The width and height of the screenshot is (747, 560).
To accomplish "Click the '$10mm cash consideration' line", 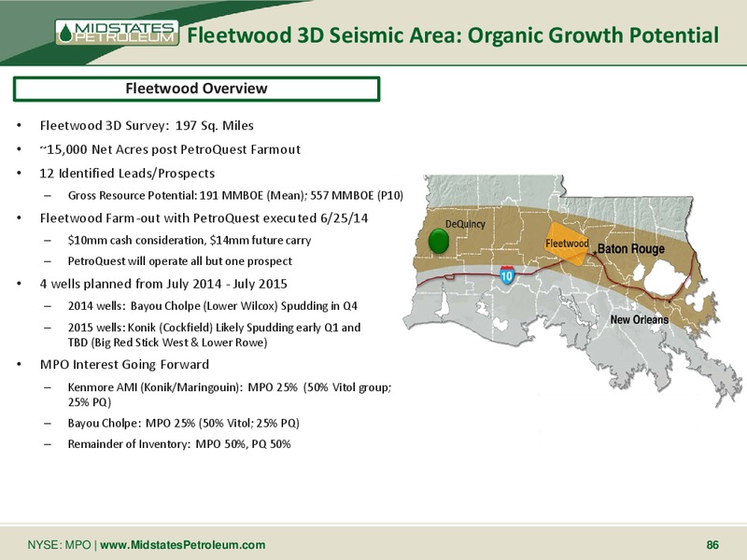I will pos(190,240).
